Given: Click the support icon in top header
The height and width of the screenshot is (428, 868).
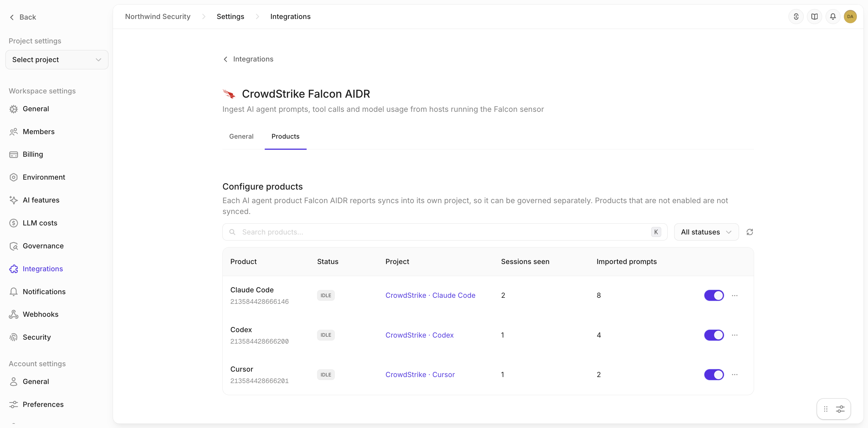Looking at the screenshot, I should (x=796, y=17).
